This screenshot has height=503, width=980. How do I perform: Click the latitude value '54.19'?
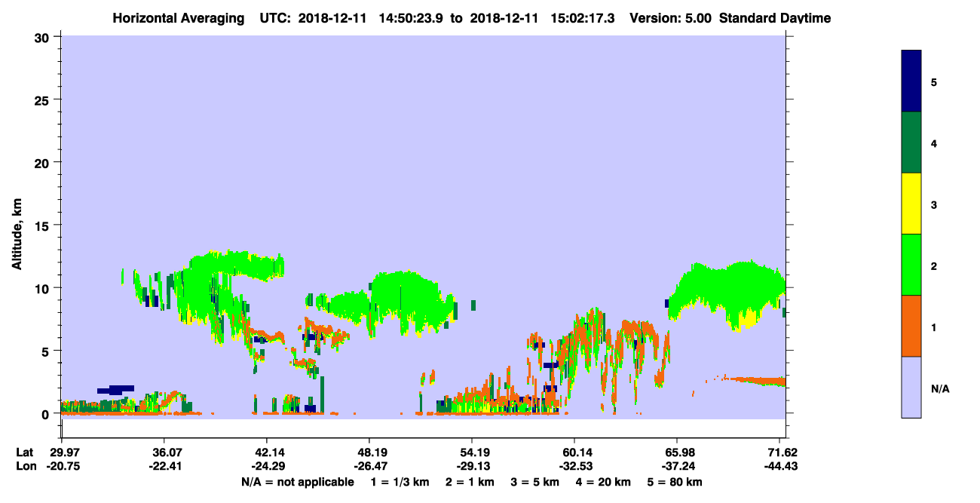[472, 452]
